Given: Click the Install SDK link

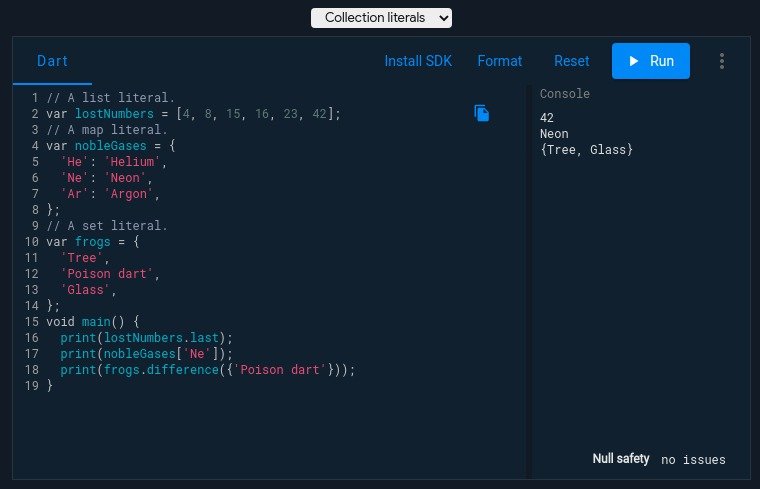Looking at the screenshot, I should pos(418,61).
